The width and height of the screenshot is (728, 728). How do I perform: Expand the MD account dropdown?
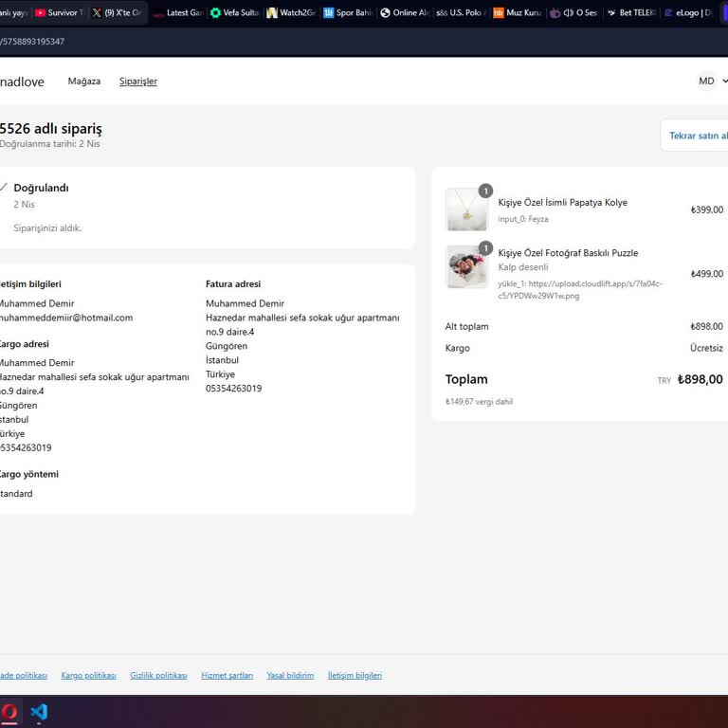pos(713,82)
